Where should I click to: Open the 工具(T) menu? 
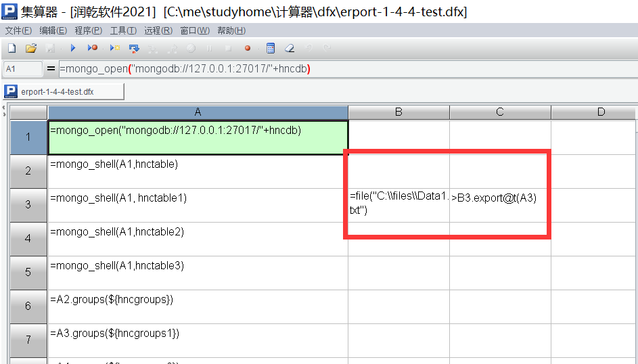(123, 30)
